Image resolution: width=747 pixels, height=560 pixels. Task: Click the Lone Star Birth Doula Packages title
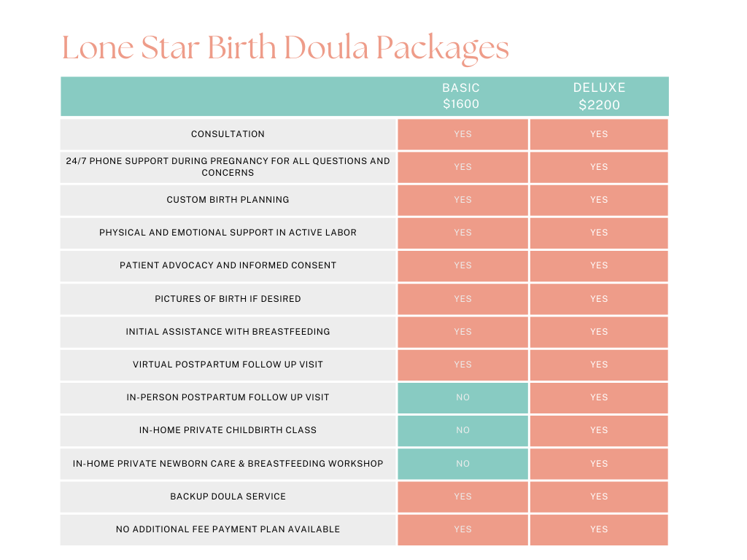tap(285, 48)
